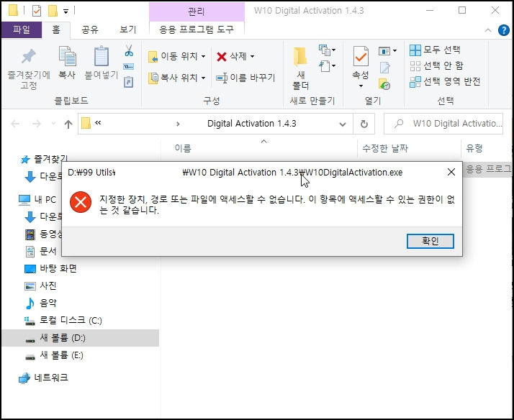The width and height of the screenshot is (514, 420).
Task: Select 내 PC in navigation pane
Action: click(x=37, y=199)
